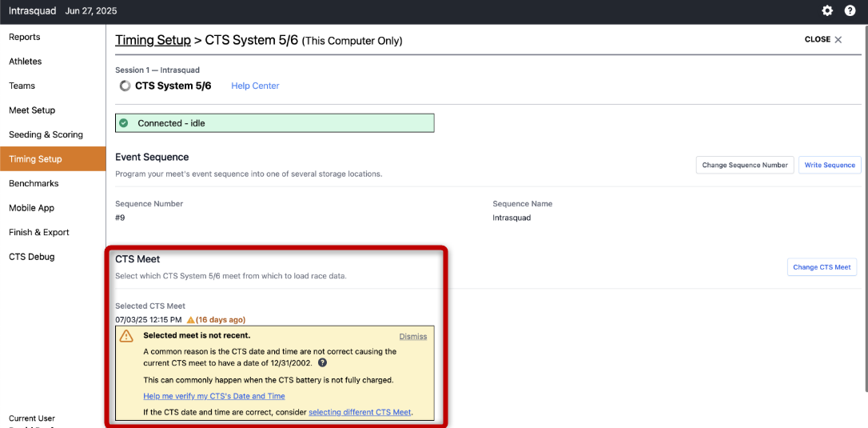Open the CTS Debug page

(53, 257)
